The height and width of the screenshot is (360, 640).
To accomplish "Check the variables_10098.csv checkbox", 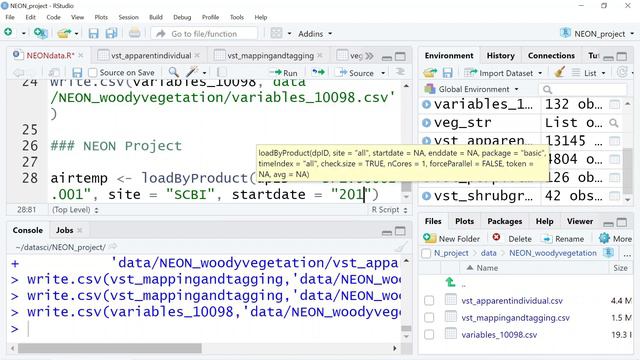I will point(429,335).
